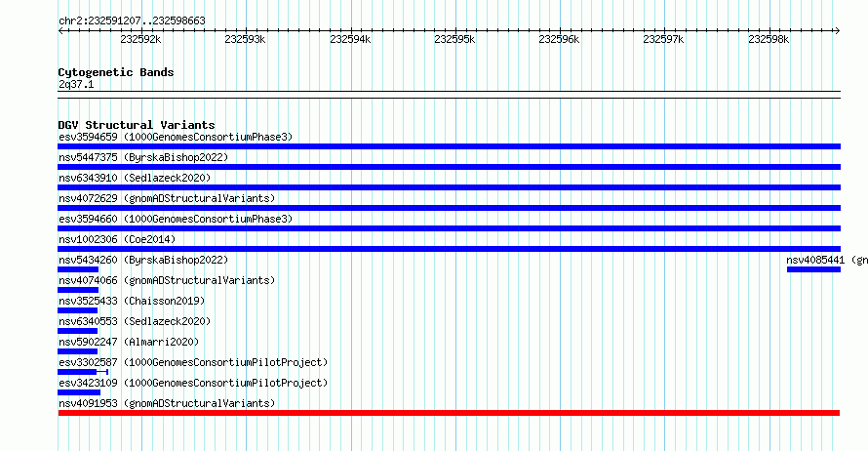Open esv3594660 variant label
This screenshot has width=868, height=451.
(176, 219)
